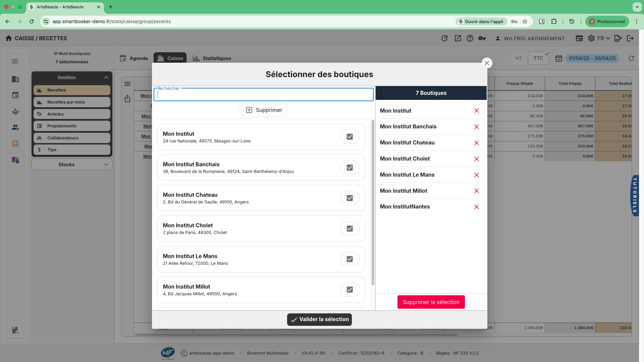Uncheck the Mon Institut Cholet boutique
This screenshot has width=644, height=362.
tap(350, 228)
